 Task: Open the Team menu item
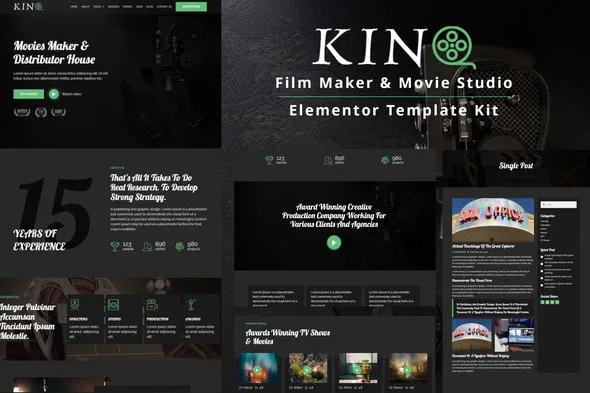point(139,6)
